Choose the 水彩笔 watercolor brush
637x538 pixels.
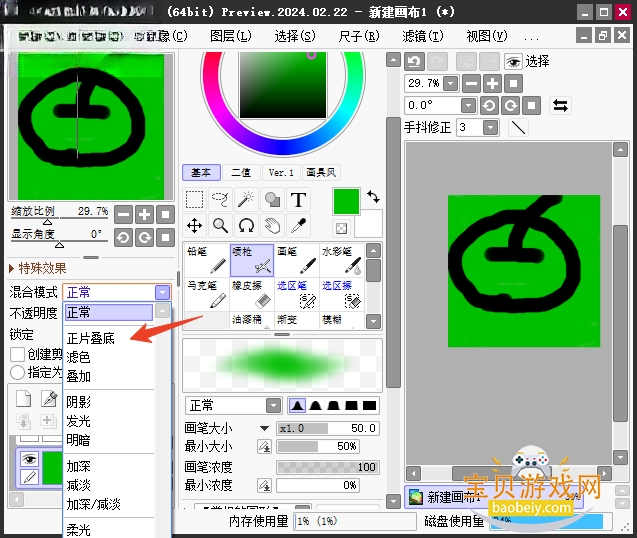[342, 260]
